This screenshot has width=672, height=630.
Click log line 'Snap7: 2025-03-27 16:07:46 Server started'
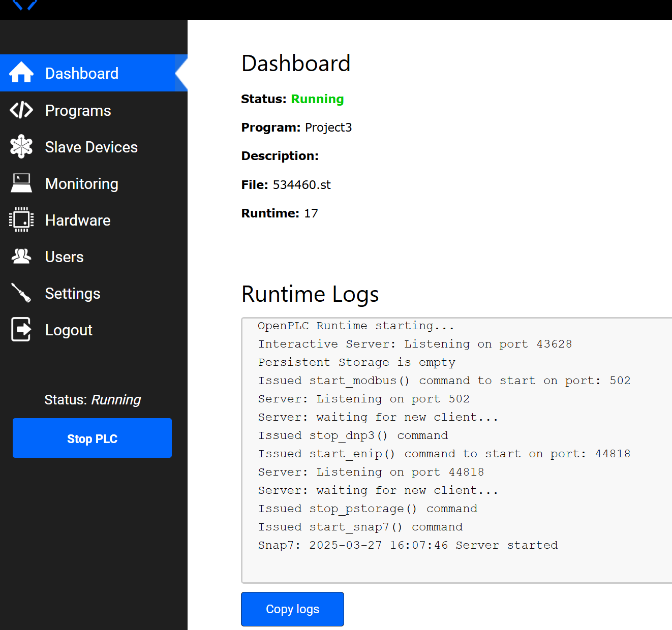click(408, 545)
